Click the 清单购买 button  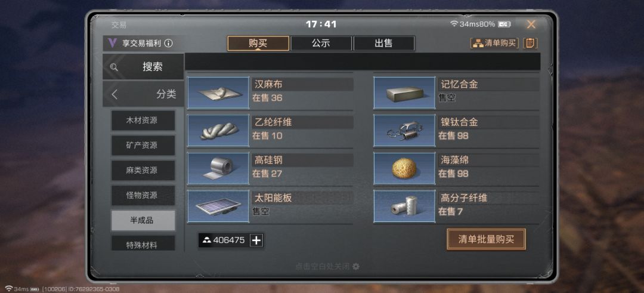tap(494, 43)
